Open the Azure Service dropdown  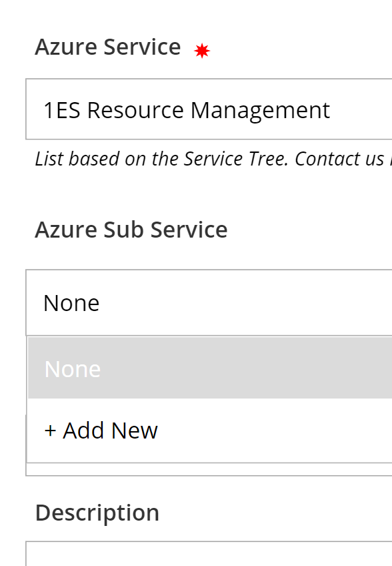click(x=209, y=109)
